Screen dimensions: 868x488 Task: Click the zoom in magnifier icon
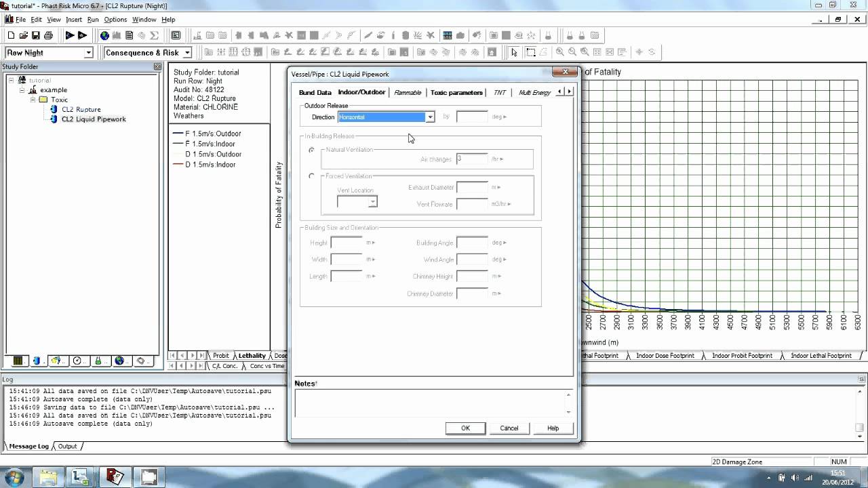click(x=560, y=52)
